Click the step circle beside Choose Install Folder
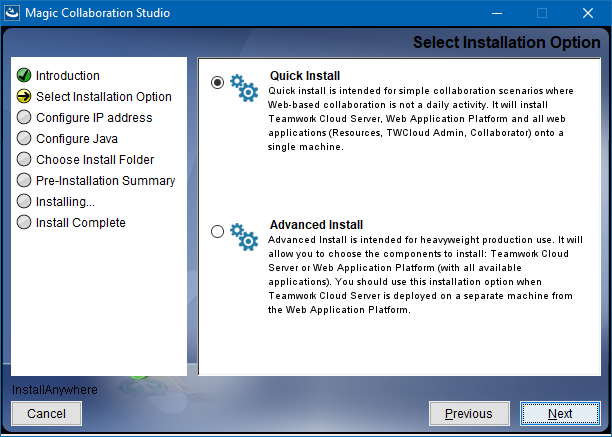The height and width of the screenshot is (437, 612). [24, 160]
